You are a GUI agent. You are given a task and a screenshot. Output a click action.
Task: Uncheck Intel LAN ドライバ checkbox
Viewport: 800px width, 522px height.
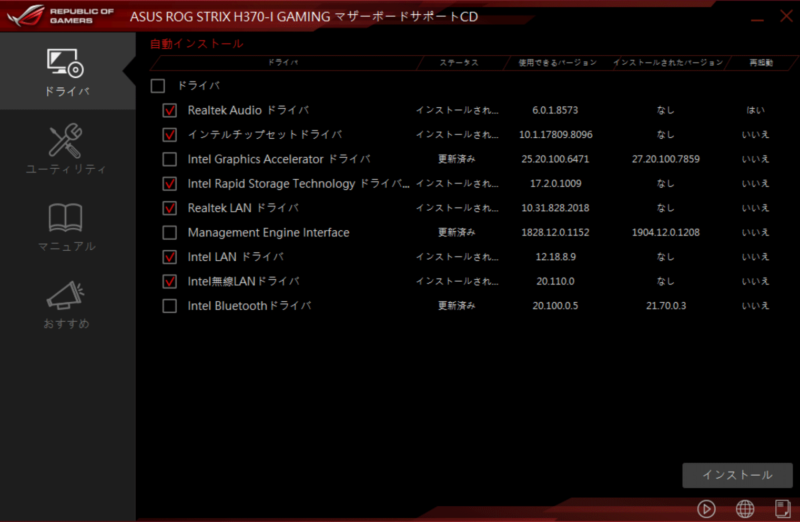(169, 257)
